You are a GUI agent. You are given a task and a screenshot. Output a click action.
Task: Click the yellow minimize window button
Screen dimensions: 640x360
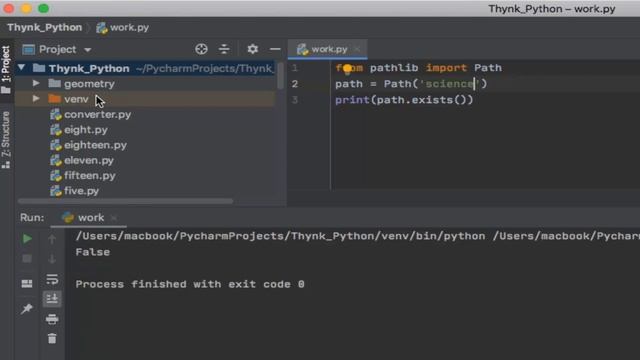(x=26, y=8)
